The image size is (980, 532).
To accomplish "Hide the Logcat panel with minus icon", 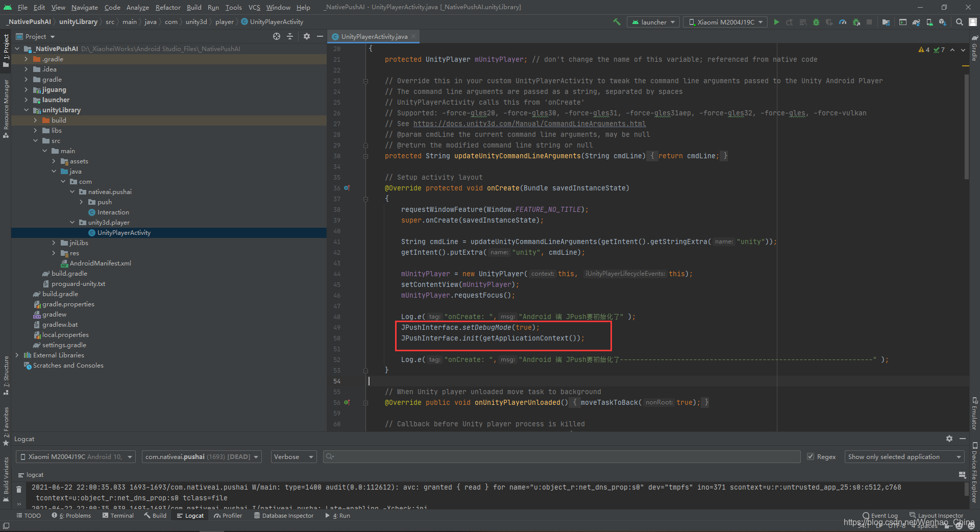I will (x=963, y=439).
